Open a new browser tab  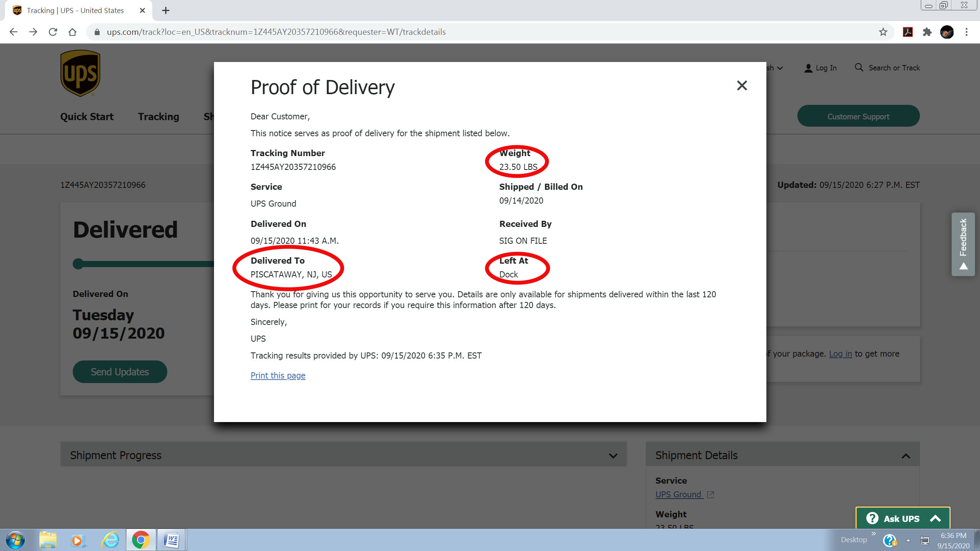(x=166, y=10)
